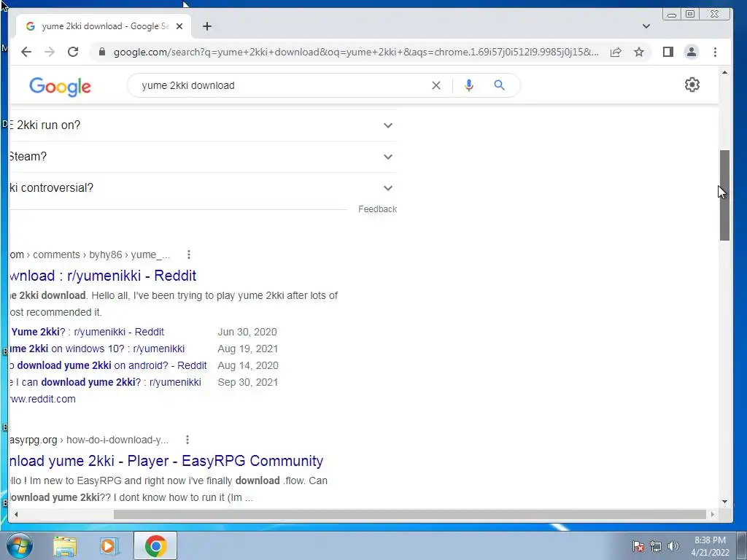747x560 pixels.
Task: View site information via lock icon
Action: [x=101, y=52]
